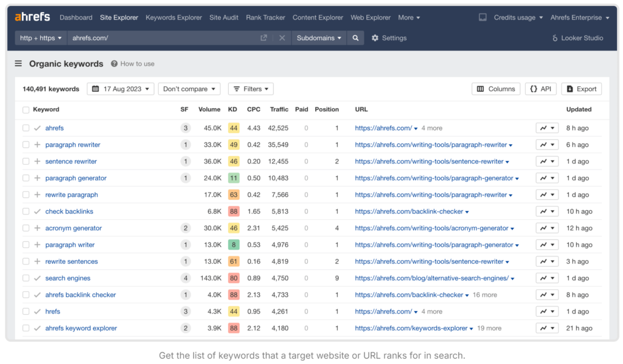Open SERP features badge for 'acronym generator'
623x364 pixels.
click(185, 228)
